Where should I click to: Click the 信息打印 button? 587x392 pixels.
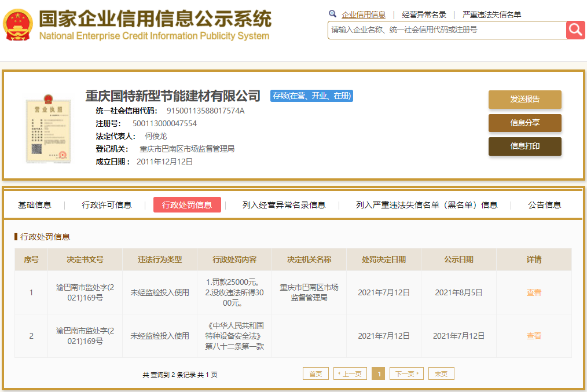tap(525, 146)
